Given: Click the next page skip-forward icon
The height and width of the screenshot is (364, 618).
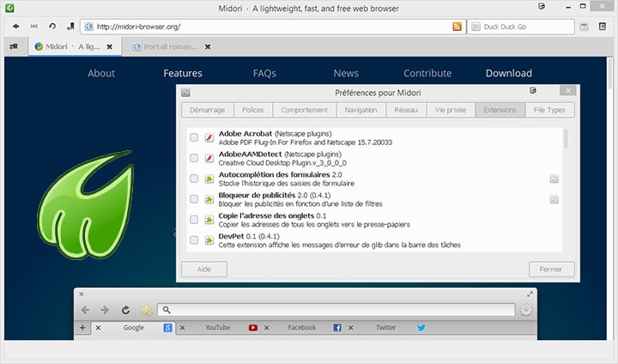Looking at the screenshot, I should point(33,27).
